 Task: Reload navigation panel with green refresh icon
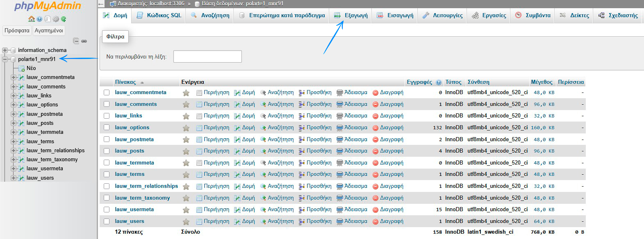pos(64,19)
